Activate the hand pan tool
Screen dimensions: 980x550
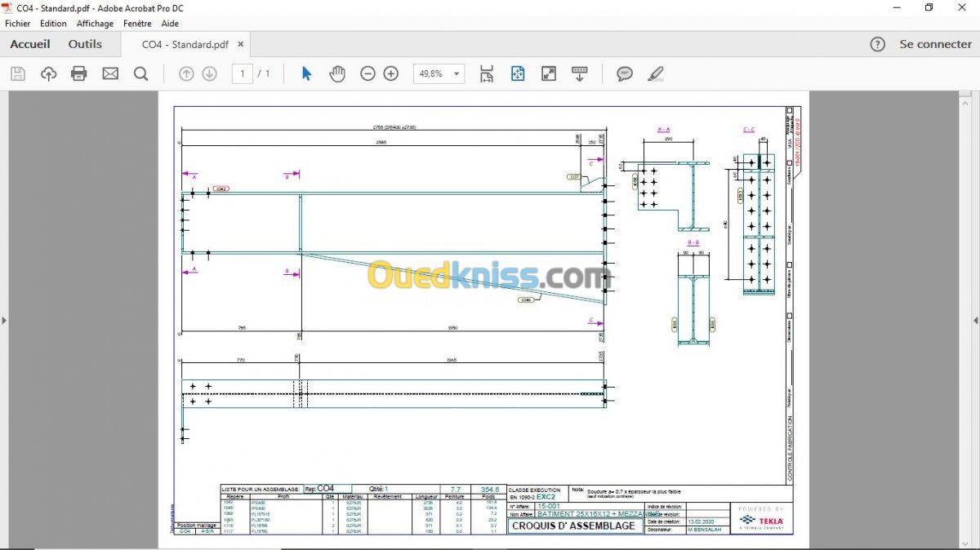click(x=337, y=73)
